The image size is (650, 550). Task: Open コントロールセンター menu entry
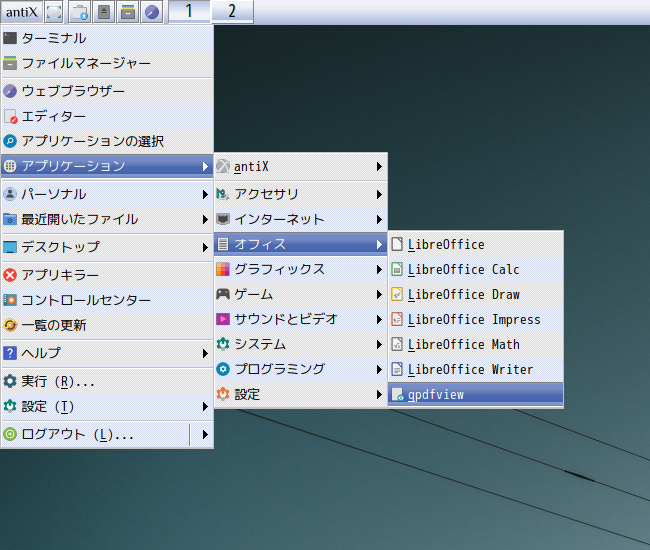coord(107,300)
